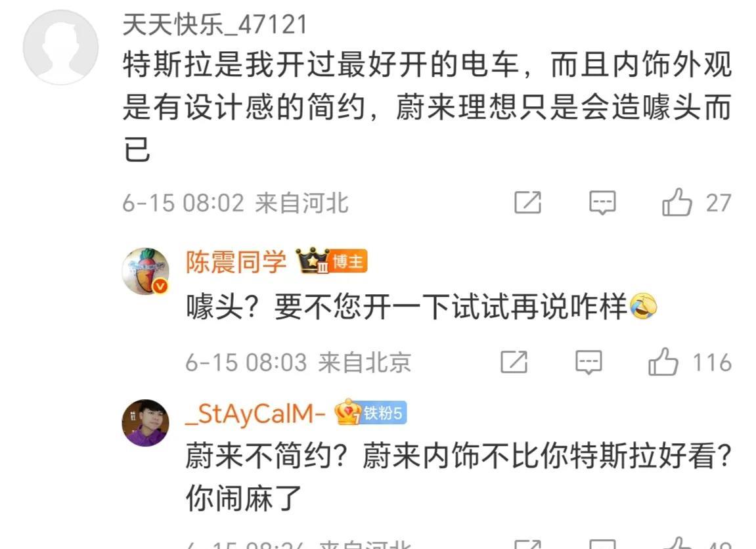Tap the 6-15 08:02 来自河北 timestamp

(235, 202)
